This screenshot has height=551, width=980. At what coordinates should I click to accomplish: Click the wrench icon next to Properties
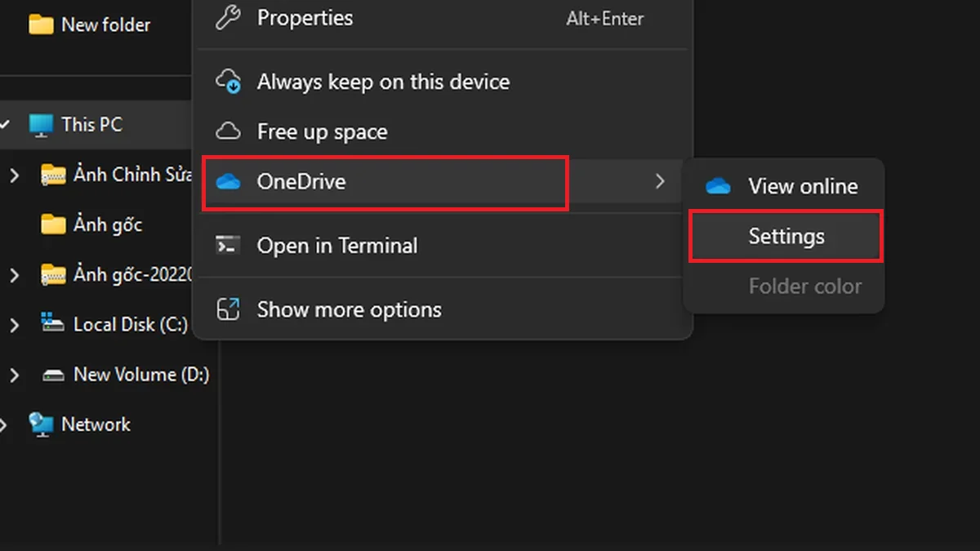tap(228, 18)
